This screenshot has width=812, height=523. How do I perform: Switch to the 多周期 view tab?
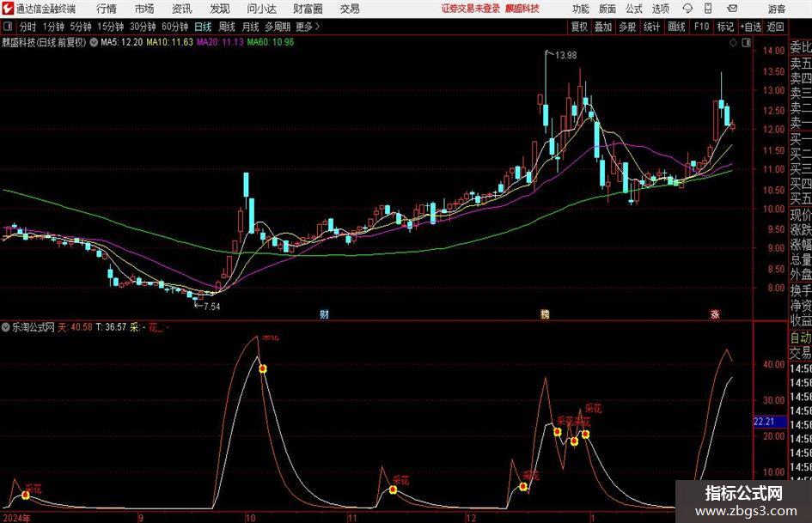[278, 27]
